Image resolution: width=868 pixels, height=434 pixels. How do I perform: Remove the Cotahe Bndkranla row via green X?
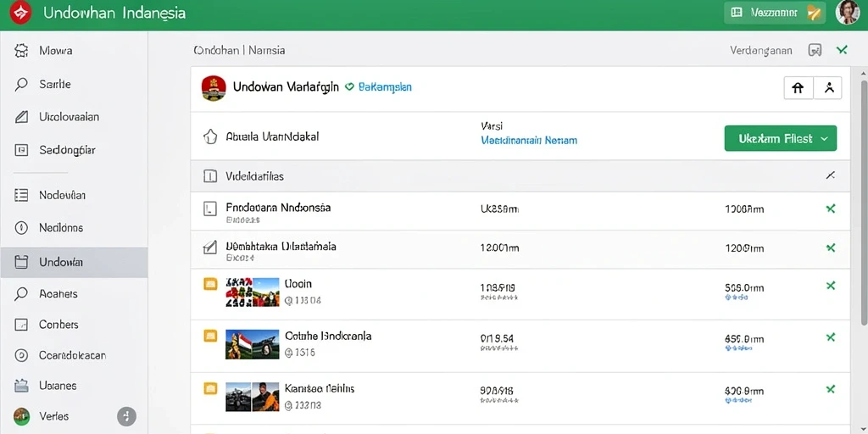(831, 337)
